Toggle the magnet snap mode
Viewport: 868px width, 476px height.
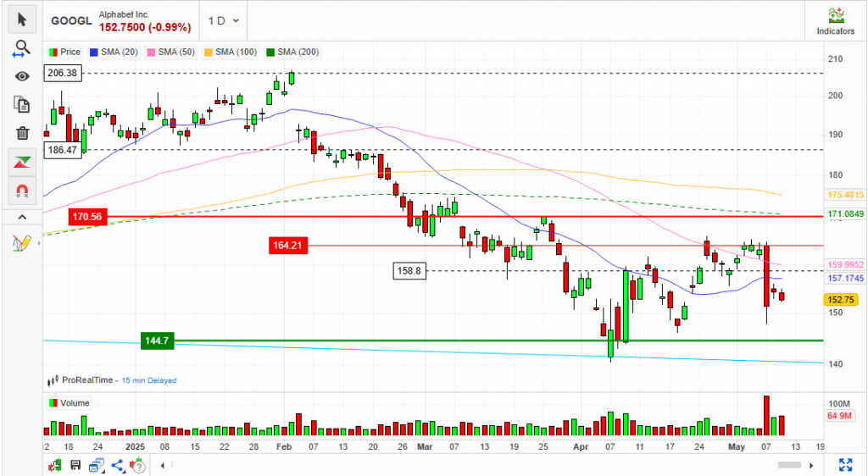coord(22,191)
